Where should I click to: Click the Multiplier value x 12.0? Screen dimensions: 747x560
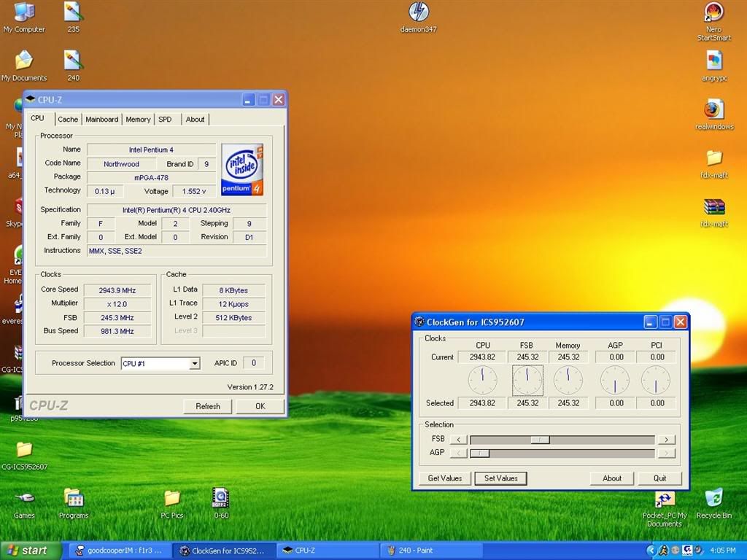117,304
